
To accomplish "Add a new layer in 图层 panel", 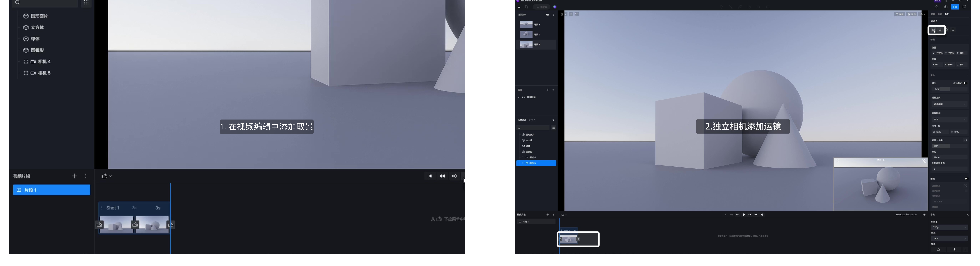I will (548, 90).
